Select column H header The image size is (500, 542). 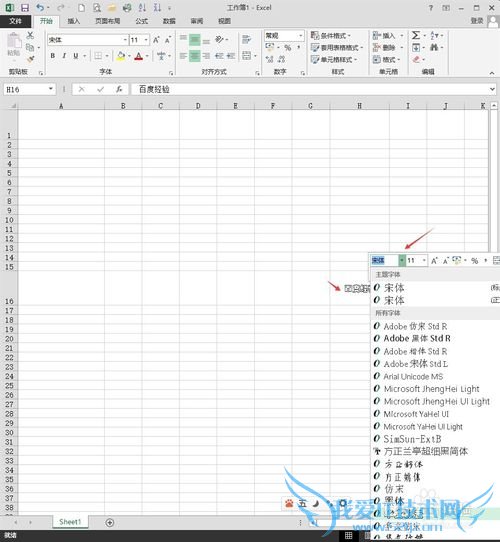tap(360, 106)
